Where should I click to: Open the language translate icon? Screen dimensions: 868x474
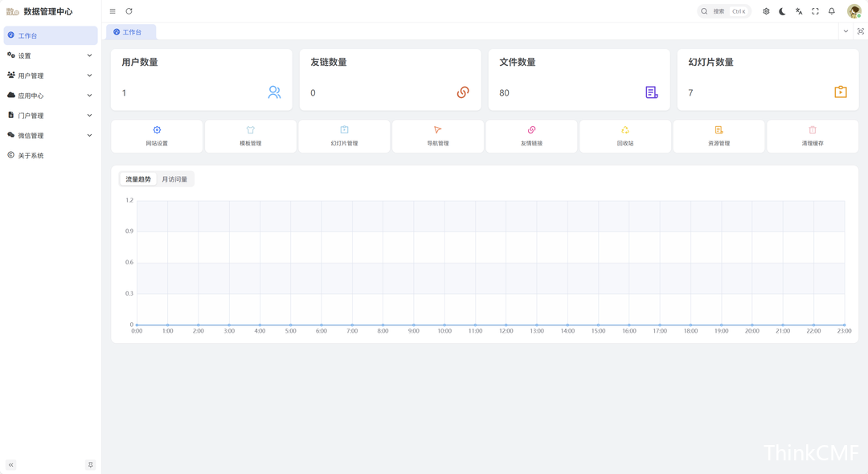click(x=799, y=11)
